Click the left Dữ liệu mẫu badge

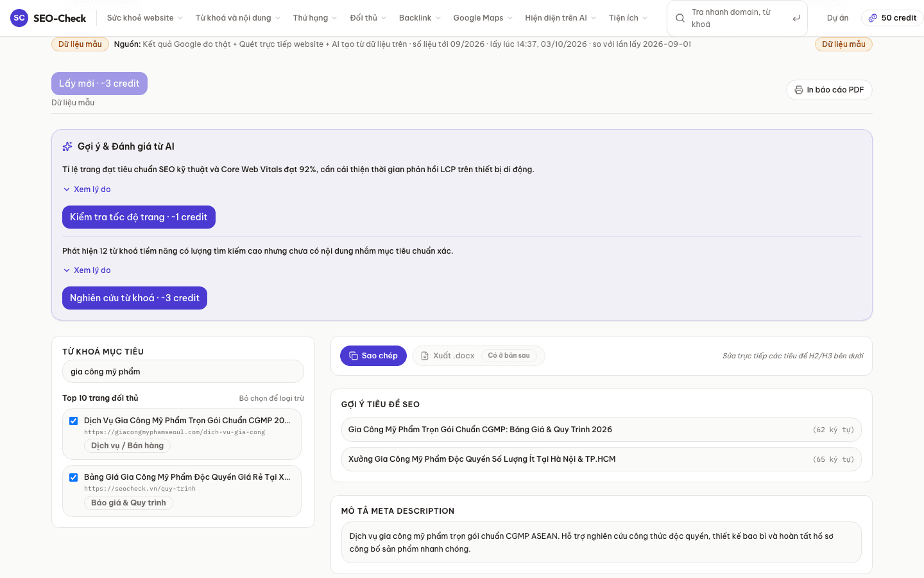pyautogui.click(x=80, y=44)
